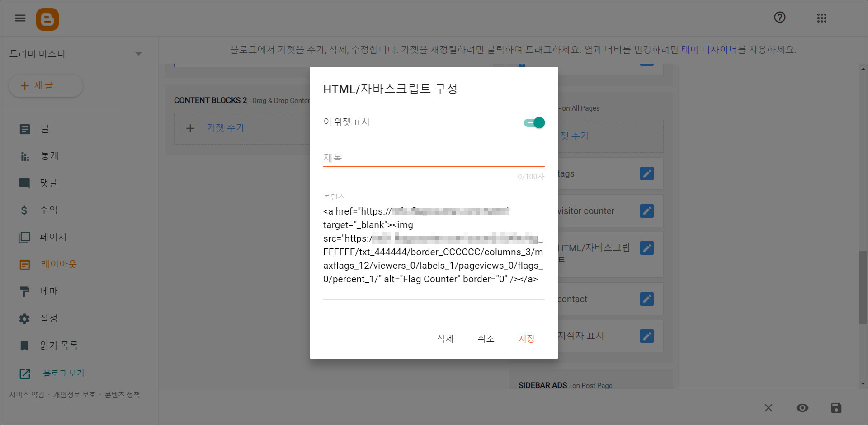Click the 글 posts sidebar icon
Viewport: 868px width, 425px height.
25,129
